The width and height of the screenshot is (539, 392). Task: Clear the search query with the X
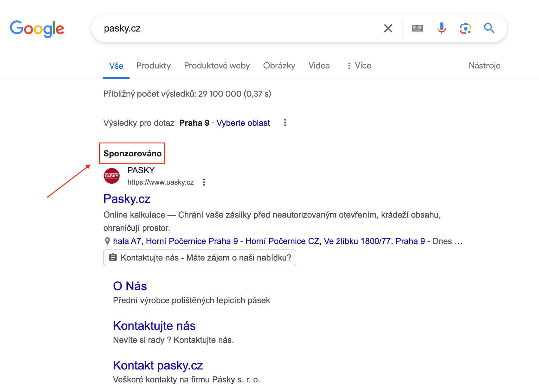tap(388, 28)
